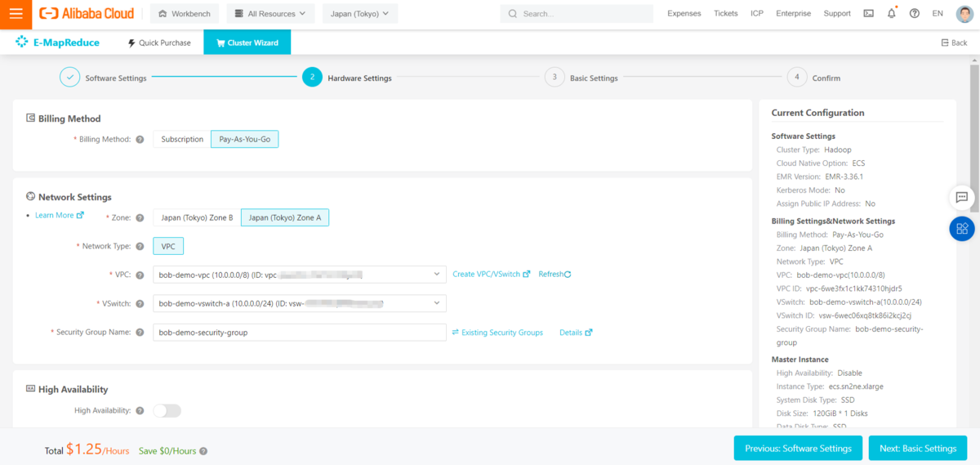This screenshot has width=980, height=465.
Task: Click Back text at top right
Action: pos(960,43)
